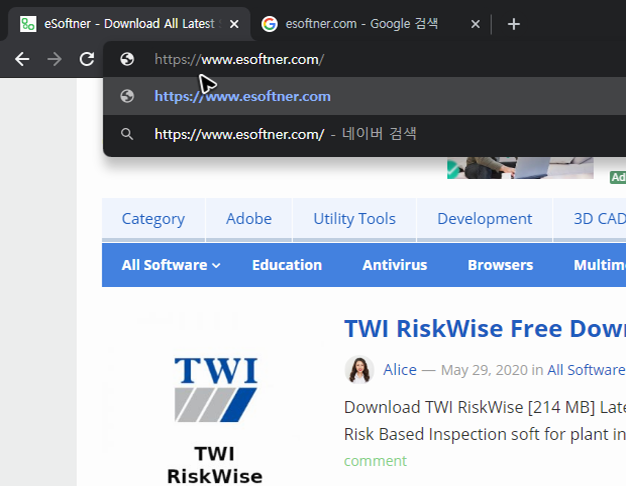Choose the https://www.esoftner.com URL suggestion
The image size is (626, 486).
[x=365, y=96]
